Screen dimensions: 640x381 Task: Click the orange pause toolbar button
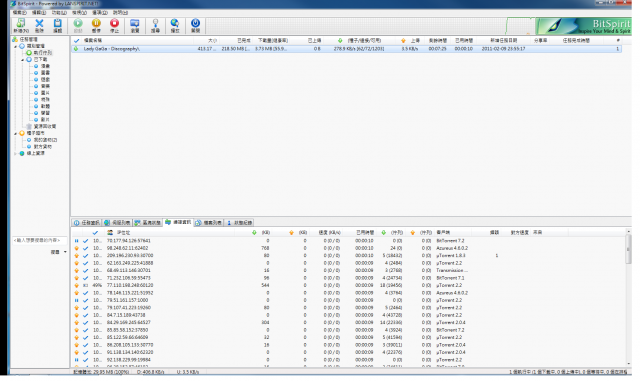click(96, 25)
